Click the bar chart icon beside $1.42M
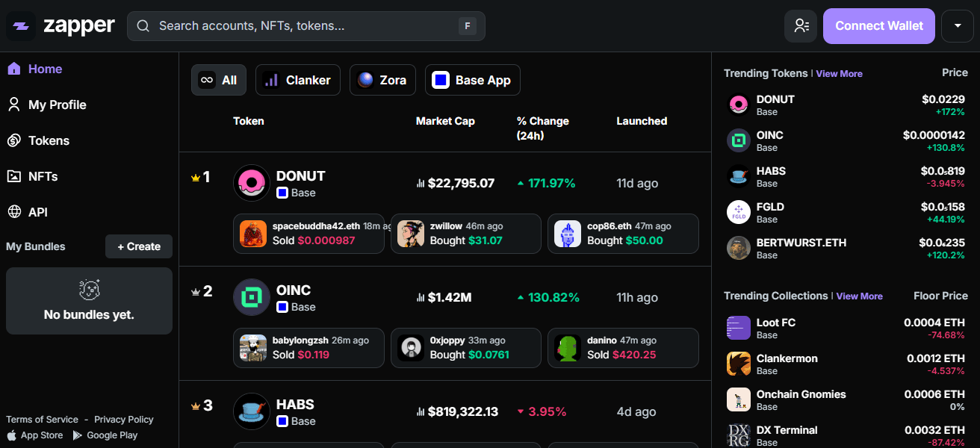 tap(421, 297)
